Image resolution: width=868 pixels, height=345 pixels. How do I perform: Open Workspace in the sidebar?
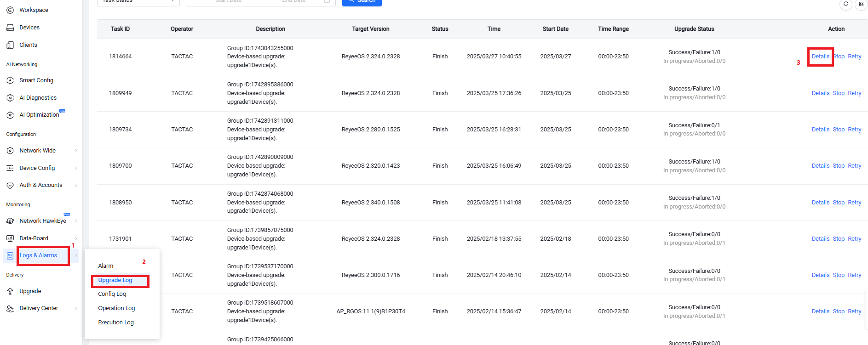pyautogui.click(x=34, y=10)
